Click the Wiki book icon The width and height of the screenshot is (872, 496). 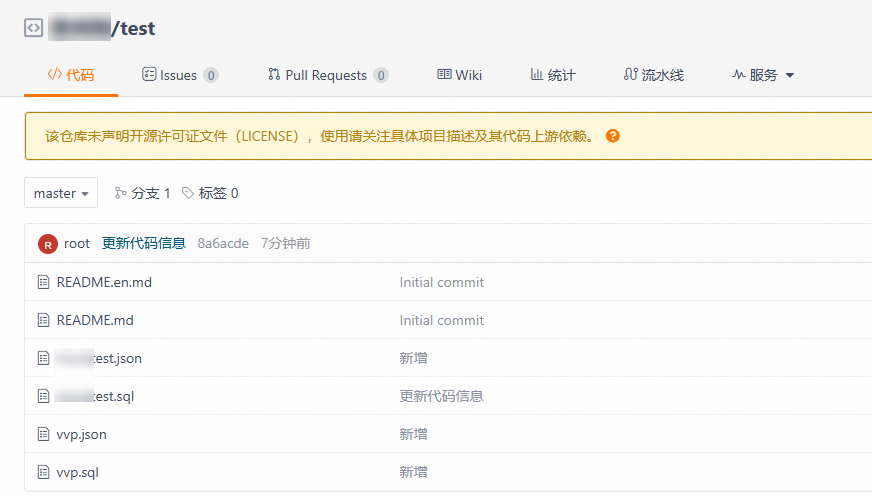coord(444,74)
